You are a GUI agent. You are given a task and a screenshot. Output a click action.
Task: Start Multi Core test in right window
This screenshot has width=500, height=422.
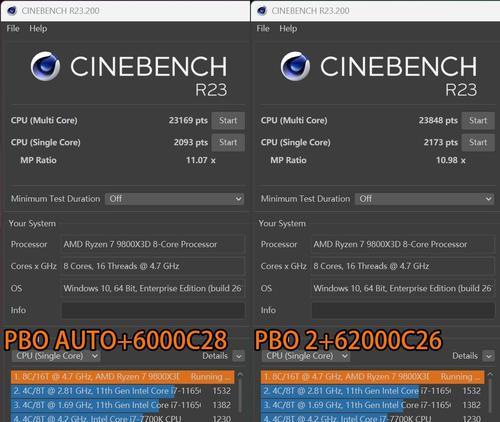coord(478,120)
